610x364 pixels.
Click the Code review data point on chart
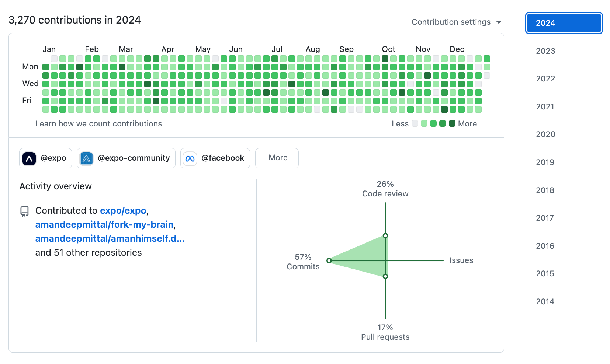tap(385, 236)
